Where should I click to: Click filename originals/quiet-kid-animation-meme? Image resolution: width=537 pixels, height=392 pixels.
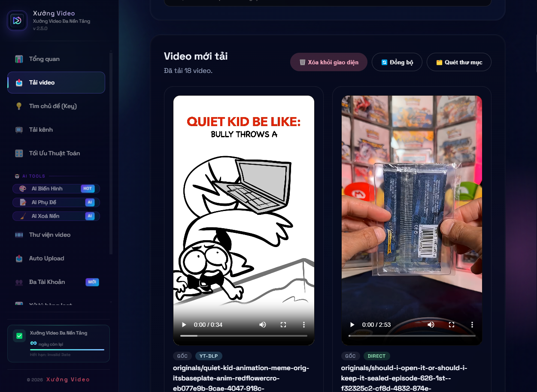[241, 378]
